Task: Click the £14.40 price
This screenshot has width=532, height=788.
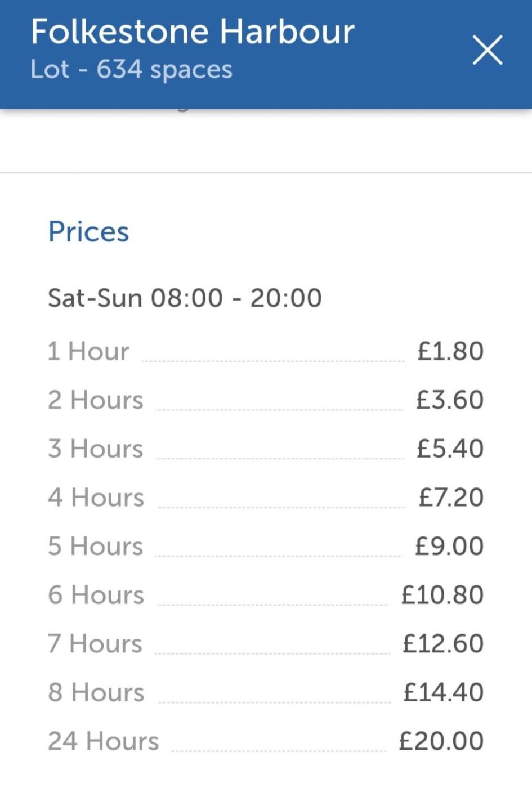Action: (443, 692)
